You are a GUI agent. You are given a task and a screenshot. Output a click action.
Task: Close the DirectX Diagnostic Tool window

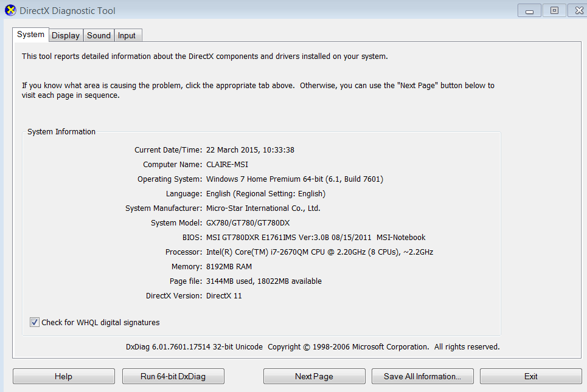click(578, 10)
